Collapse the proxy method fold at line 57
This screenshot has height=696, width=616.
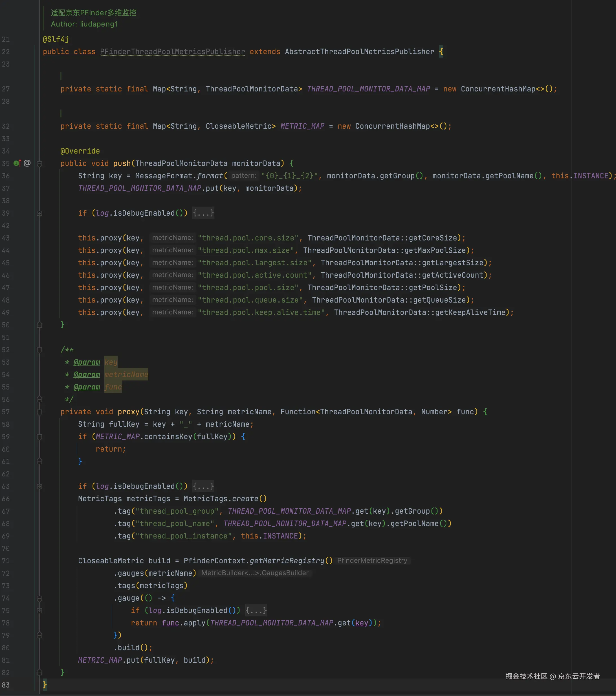(39, 412)
